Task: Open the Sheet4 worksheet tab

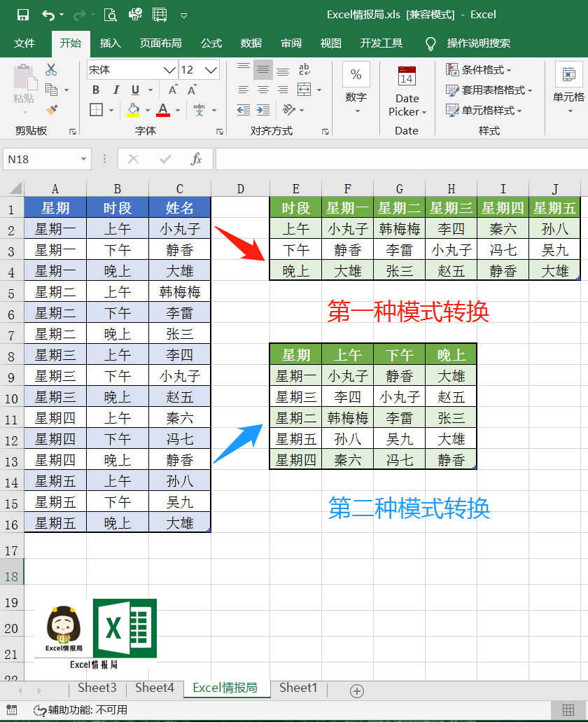Action: coord(155,688)
